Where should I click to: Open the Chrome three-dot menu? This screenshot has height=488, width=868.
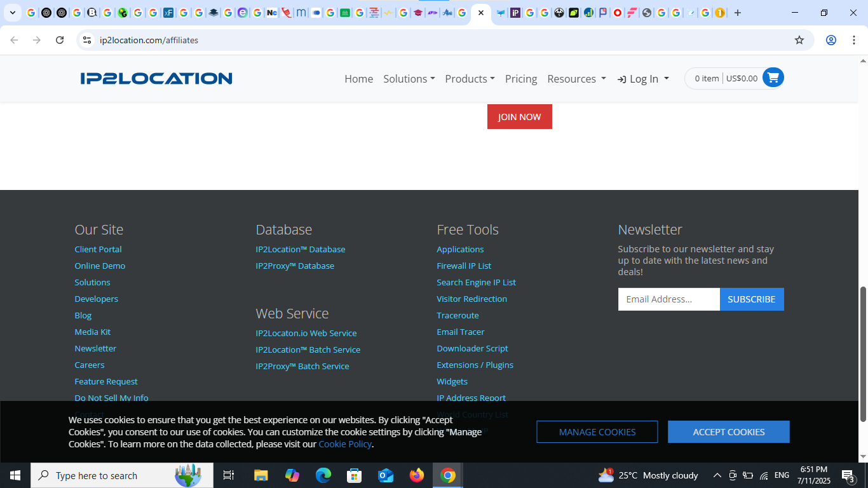pos(853,40)
